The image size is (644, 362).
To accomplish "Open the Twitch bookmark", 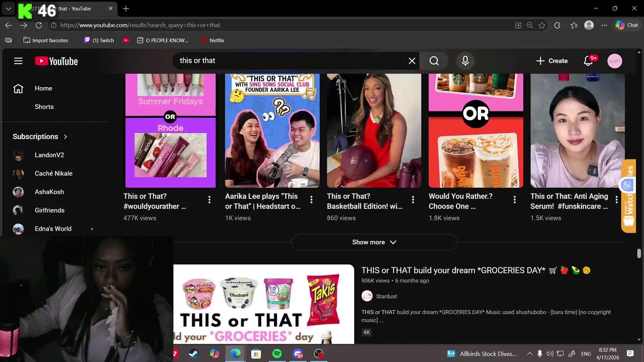I will (x=99, y=40).
